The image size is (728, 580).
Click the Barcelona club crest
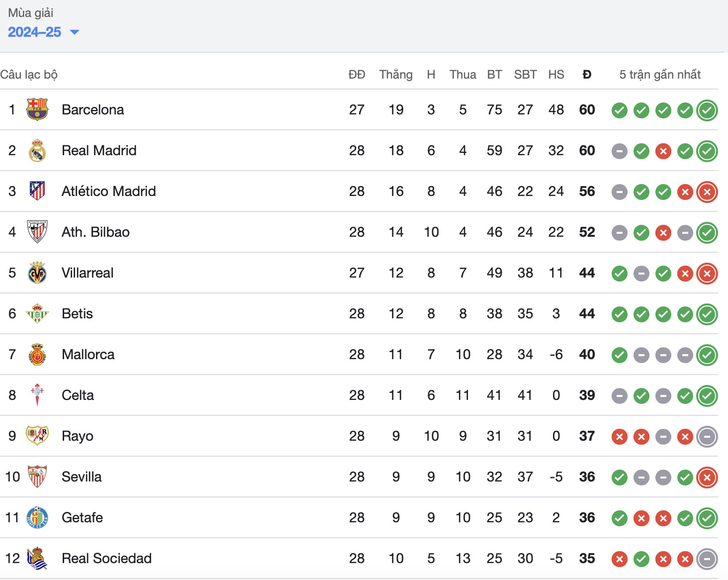tap(37, 109)
